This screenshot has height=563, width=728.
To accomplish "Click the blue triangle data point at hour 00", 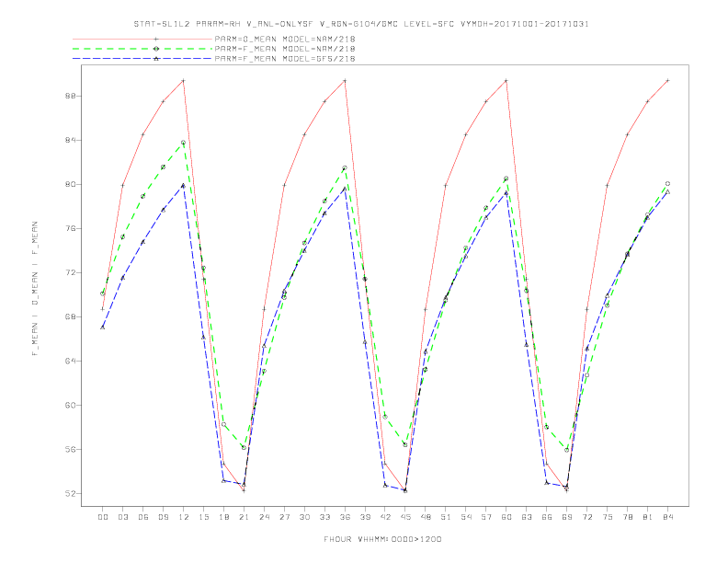I will 103,327.
